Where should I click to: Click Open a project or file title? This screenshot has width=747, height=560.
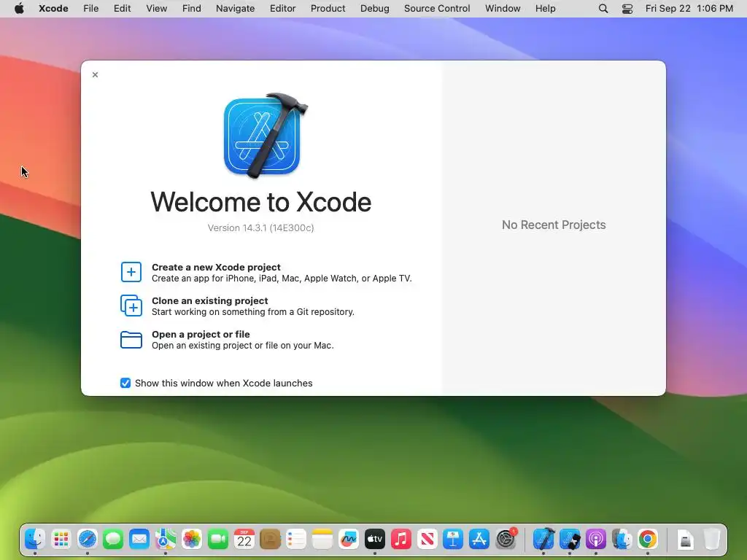201,334
